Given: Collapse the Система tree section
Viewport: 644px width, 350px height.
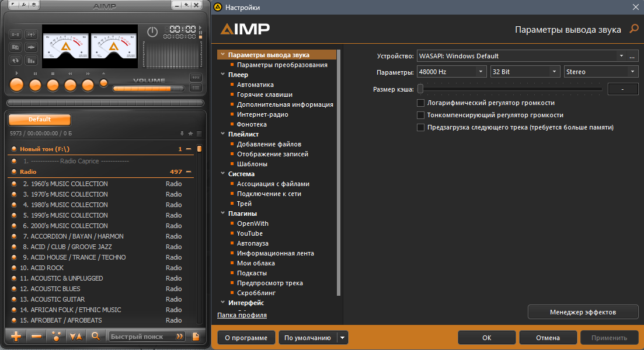Looking at the screenshot, I should (222, 174).
